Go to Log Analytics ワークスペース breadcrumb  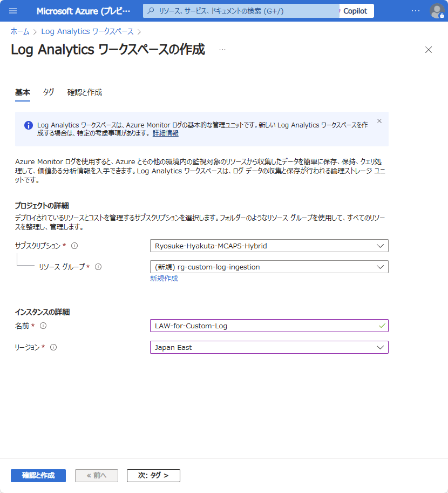coord(87,31)
